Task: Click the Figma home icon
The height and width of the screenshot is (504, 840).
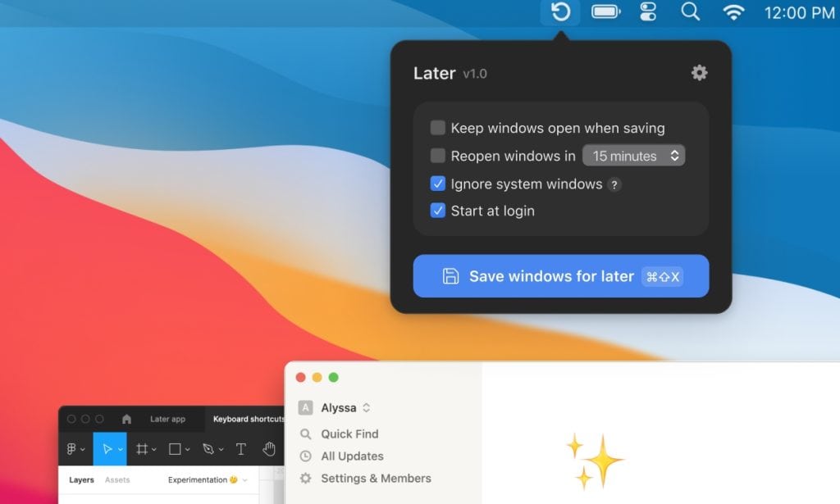Action: (x=126, y=419)
